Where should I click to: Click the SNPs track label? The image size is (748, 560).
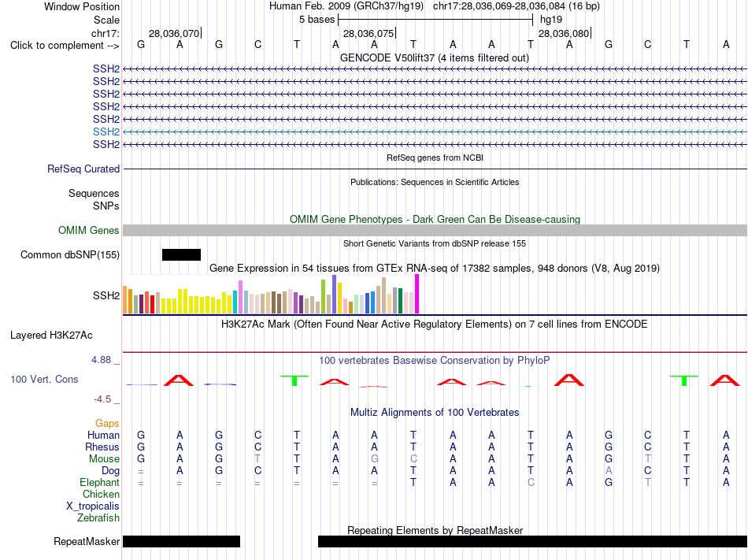click(x=106, y=206)
